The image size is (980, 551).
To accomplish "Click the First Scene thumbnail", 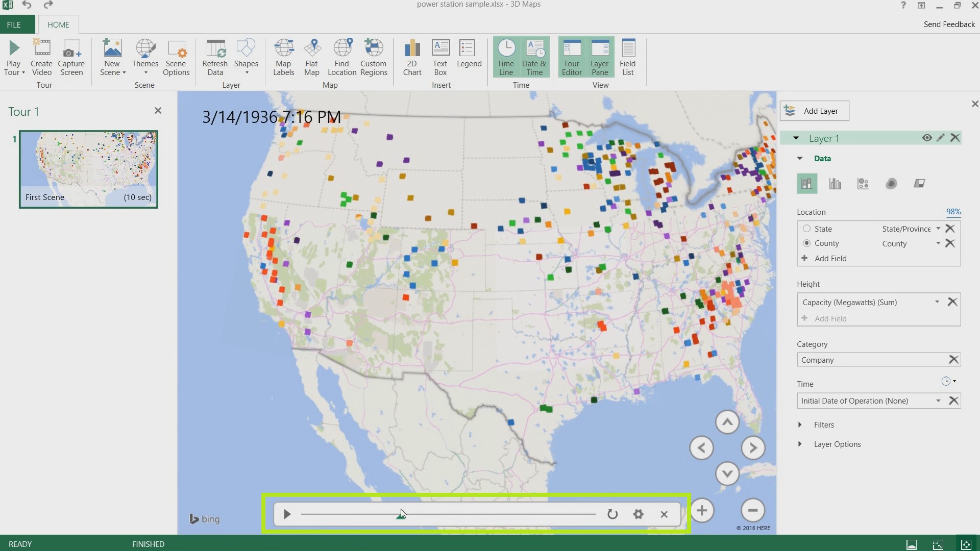I will click(88, 167).
